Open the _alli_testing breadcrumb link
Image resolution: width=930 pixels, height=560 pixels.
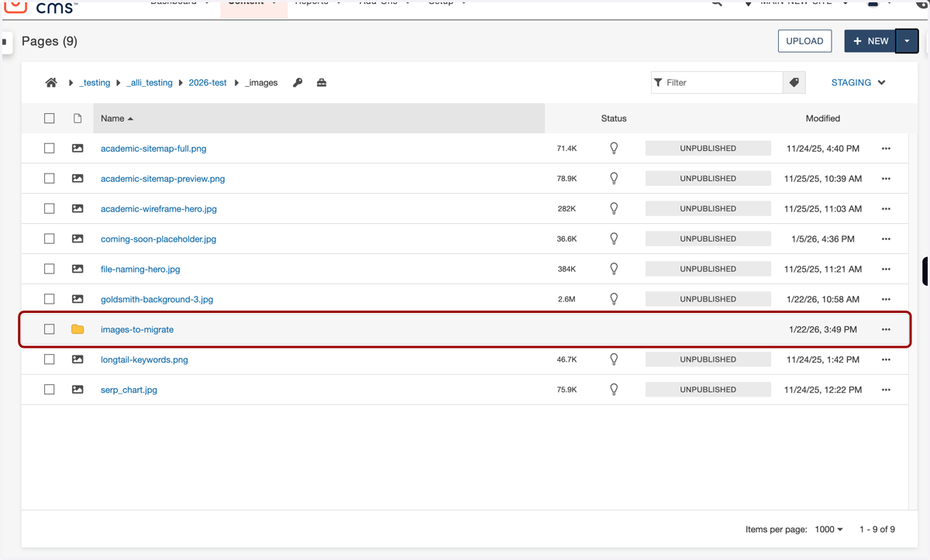150,83
